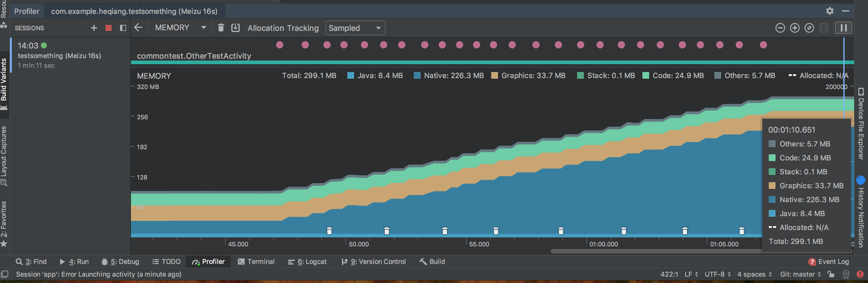Click the 422:1 cursor position indicator

(x=669, y=275)
